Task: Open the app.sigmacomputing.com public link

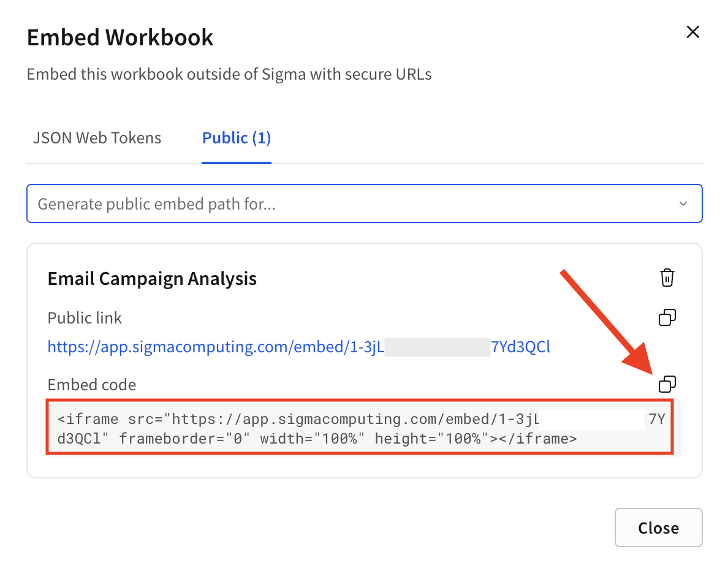Action: [214, 347]
